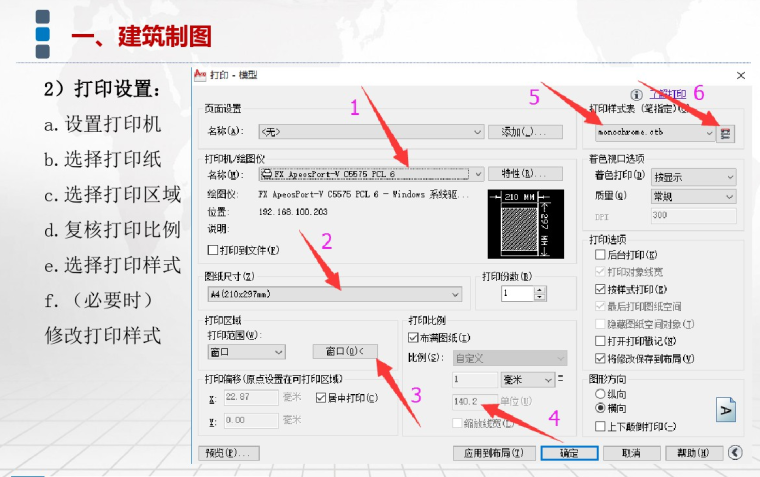The width and height of the screenshot is (760, 477).
Task: Select the 纵向 orientation radio button
Action: point(600,394)
